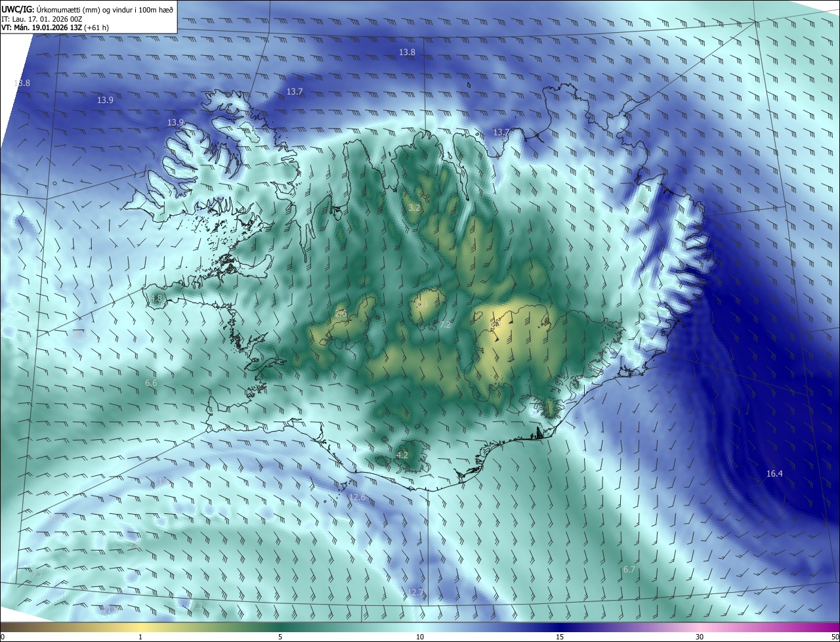Select the 3.2 value label on the map
840x642 pixels.
(x=414, y=207)
